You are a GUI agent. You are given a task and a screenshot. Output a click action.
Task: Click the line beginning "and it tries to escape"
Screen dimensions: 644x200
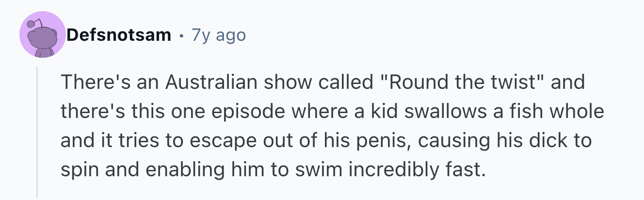(x=326, y=141)
